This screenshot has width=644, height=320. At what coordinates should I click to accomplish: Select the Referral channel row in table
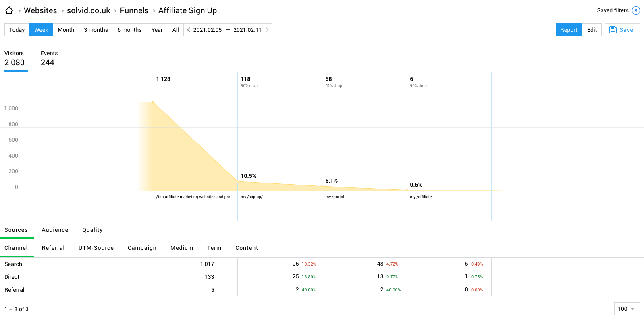322,290
